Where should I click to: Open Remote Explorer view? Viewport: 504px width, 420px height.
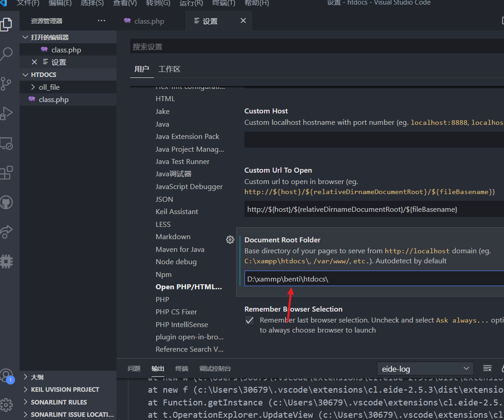click(x=6, y=143)
